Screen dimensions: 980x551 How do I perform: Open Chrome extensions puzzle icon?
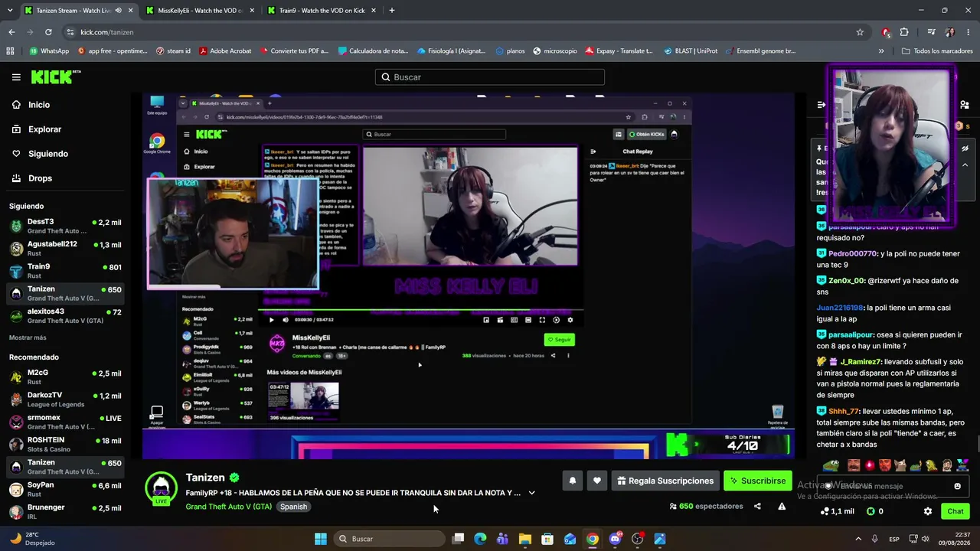click(904, 32)
